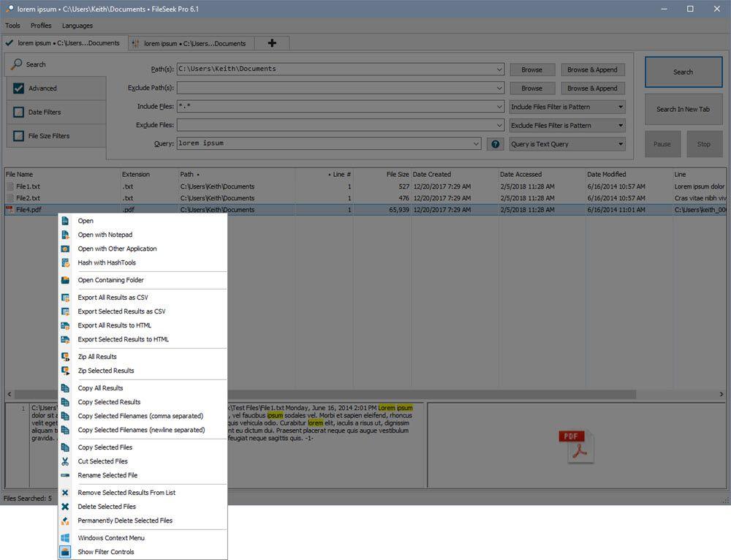Image resolution: width=731 pixels, height=560 pixels.
Task: Expand the Exclude Files dropdown arrow
Action: point(499,125)
